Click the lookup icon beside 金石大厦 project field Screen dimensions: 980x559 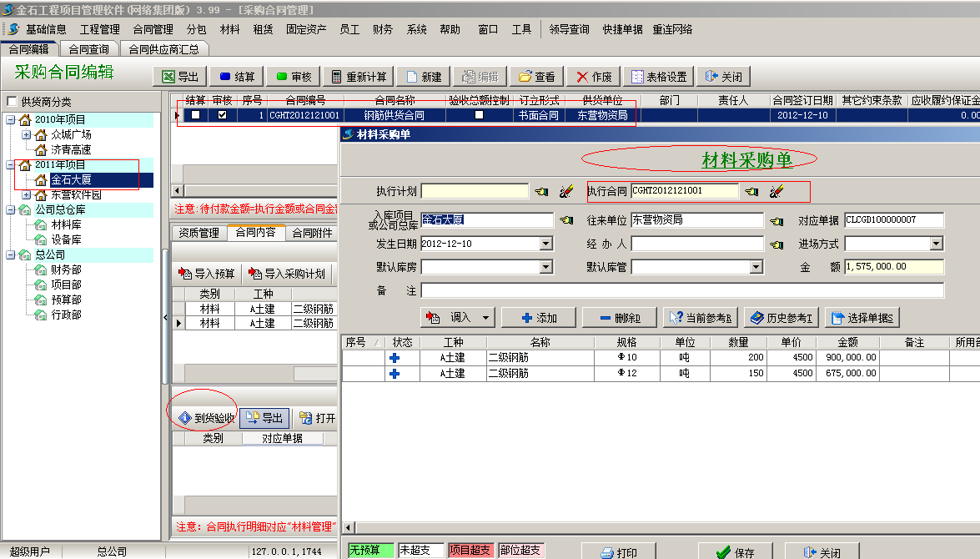point(566,220)
